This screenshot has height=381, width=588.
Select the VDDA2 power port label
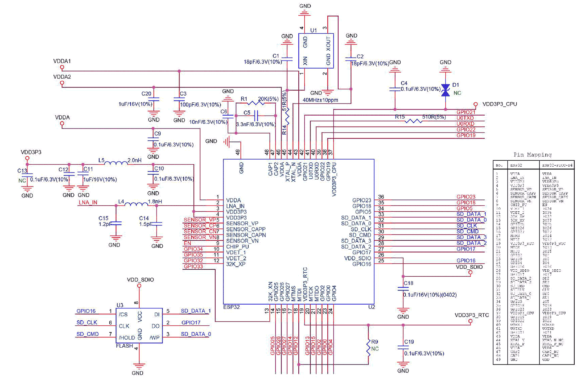click(x=62, y=77)
